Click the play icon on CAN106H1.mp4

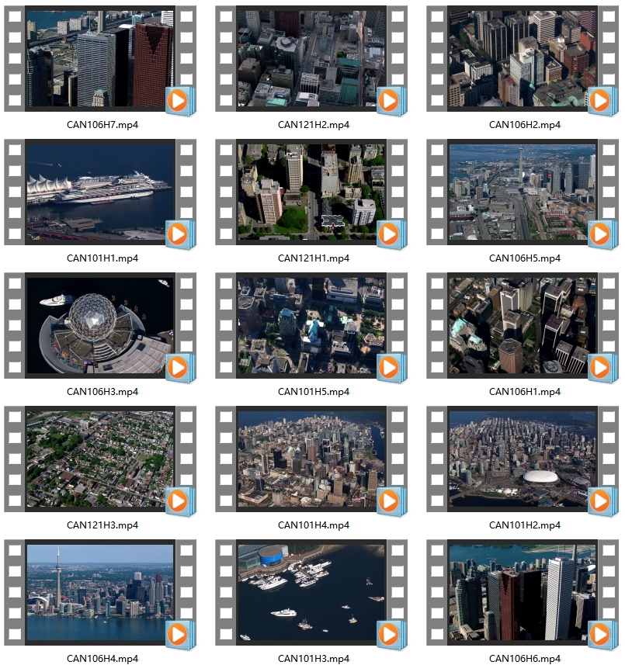click(x=602, y=368)
